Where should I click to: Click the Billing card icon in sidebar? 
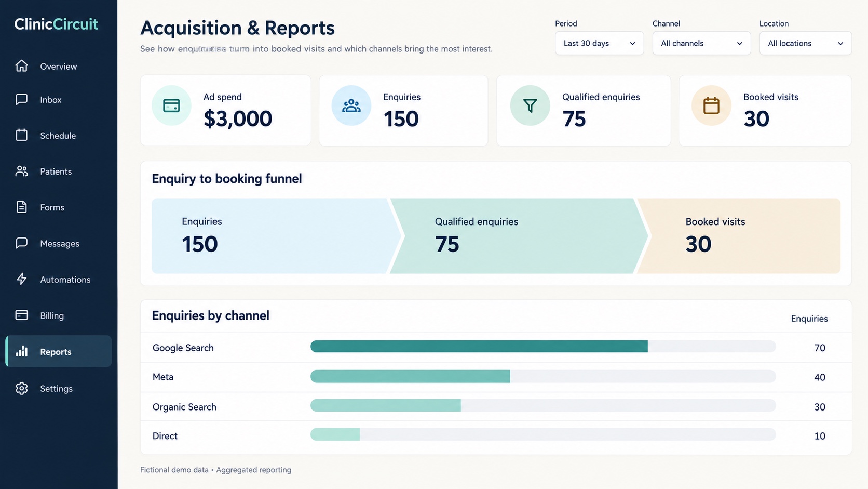[21, 315]
